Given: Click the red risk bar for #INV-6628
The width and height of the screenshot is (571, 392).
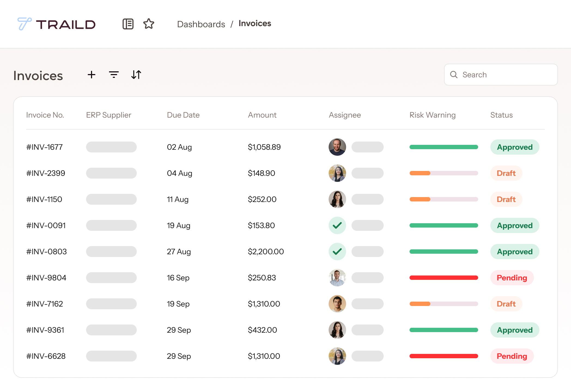Looking at the screenshot, I should pos(444,356).
